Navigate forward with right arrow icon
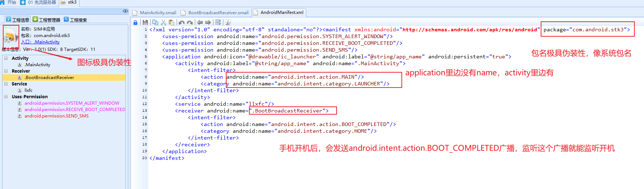644x189 pixels. point(208,22)
